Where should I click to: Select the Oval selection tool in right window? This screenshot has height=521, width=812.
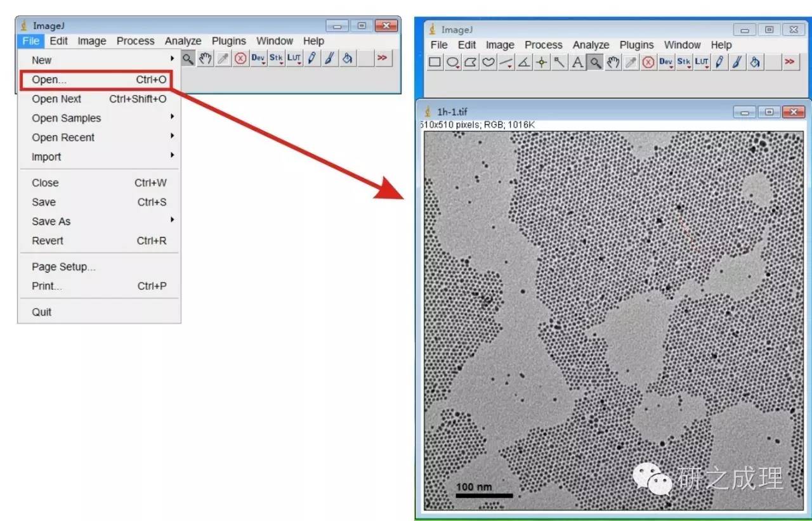coord(453,61)
